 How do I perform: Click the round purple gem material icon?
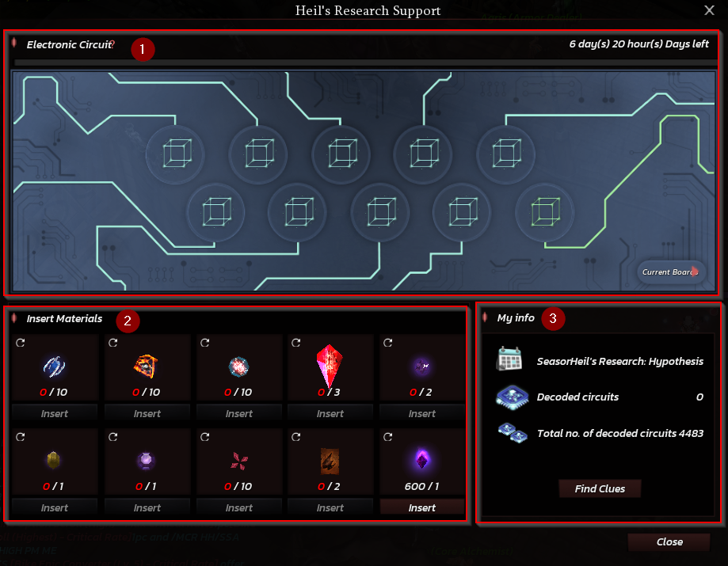(x=146, y=461)
